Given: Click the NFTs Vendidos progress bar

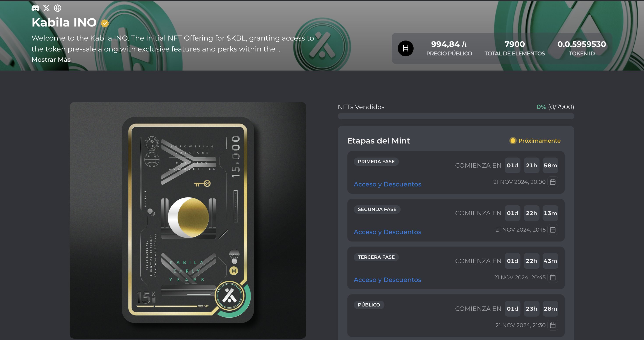Looking at the screenshot, I should (456, 116).
